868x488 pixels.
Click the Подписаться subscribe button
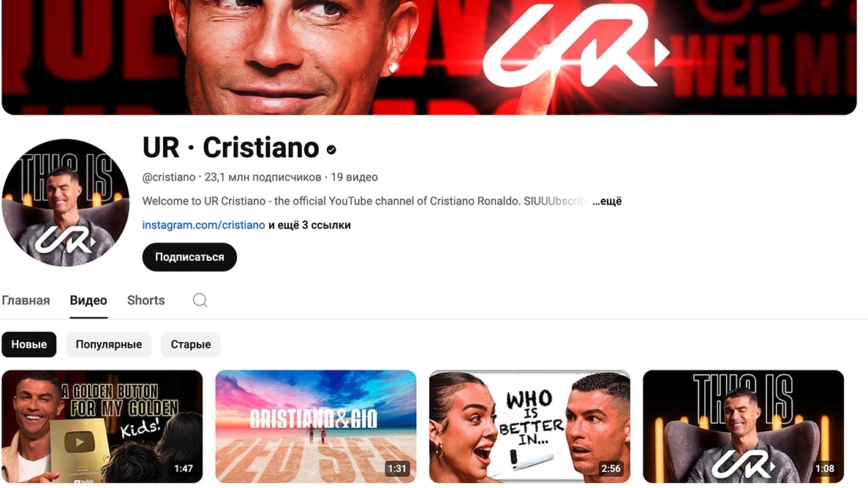[x=189, y=257]
